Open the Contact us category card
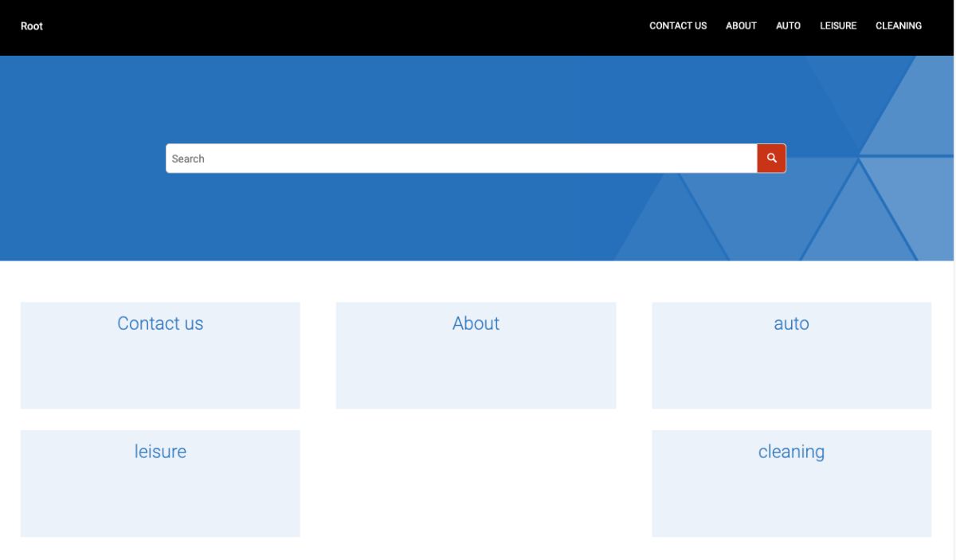This screenshot has height=560, width=956. coord(160,355)
